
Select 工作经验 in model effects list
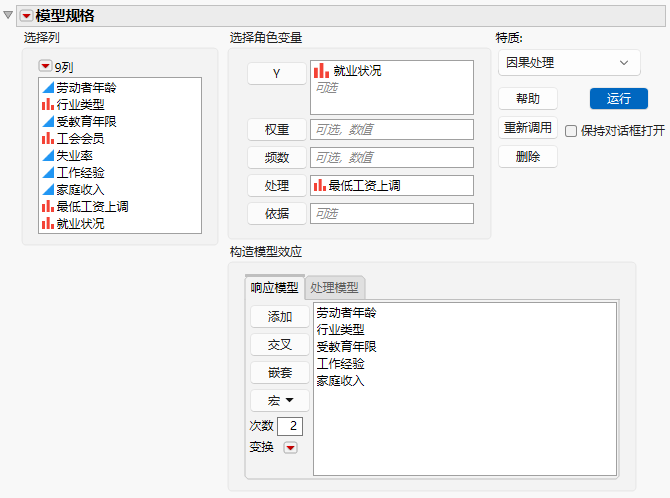click(x=341, y=363)
